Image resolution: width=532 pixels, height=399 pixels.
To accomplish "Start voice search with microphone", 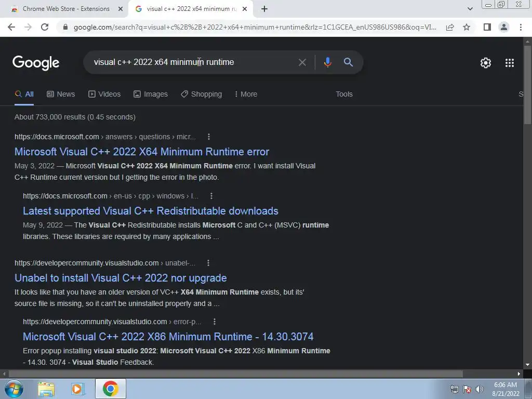I will tap(327, 62).
